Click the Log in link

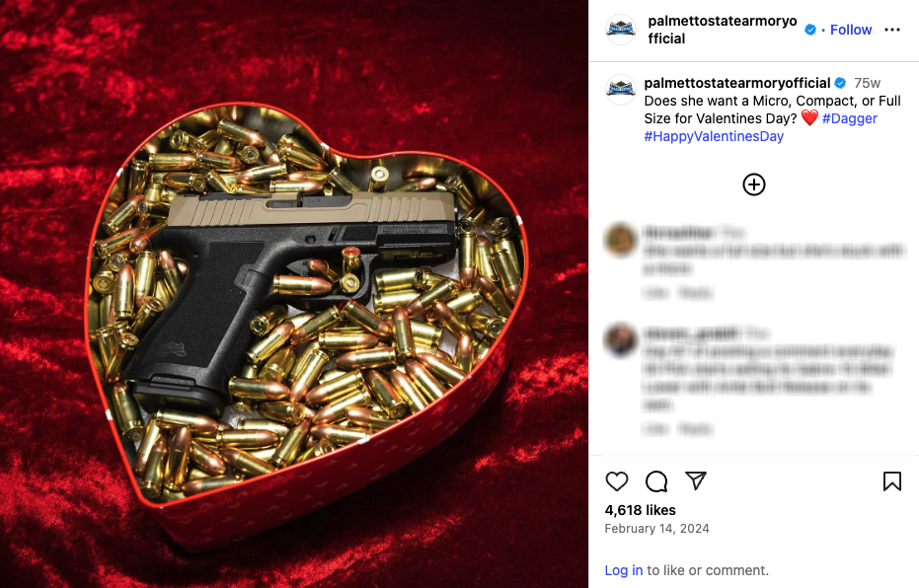coord(624,570)
